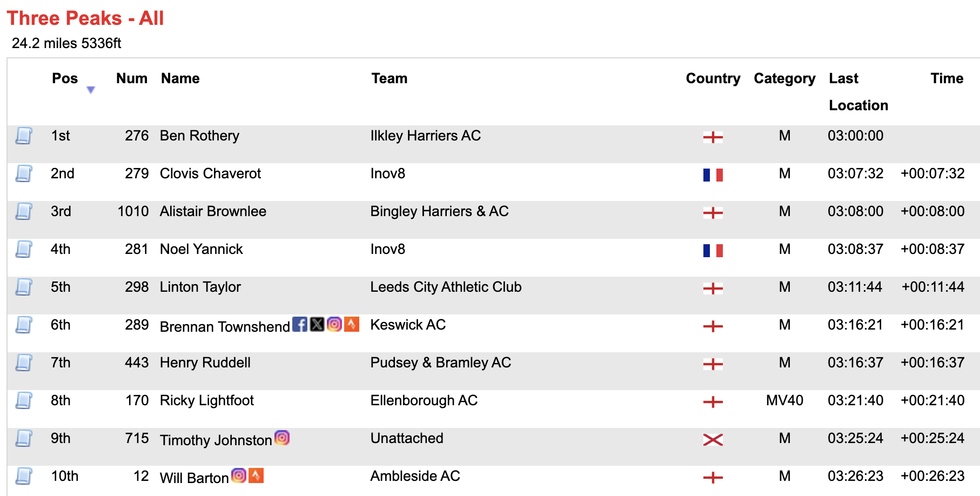Open Will Barton's Instagram icon
The height and width of the screenshot is (496, 980).
pos(239,475)
